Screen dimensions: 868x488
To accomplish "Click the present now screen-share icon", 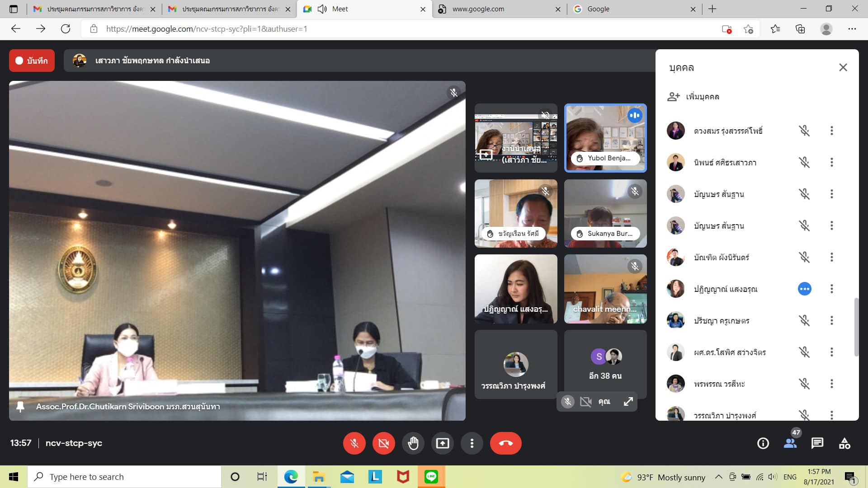I will (x=442, y=443).
